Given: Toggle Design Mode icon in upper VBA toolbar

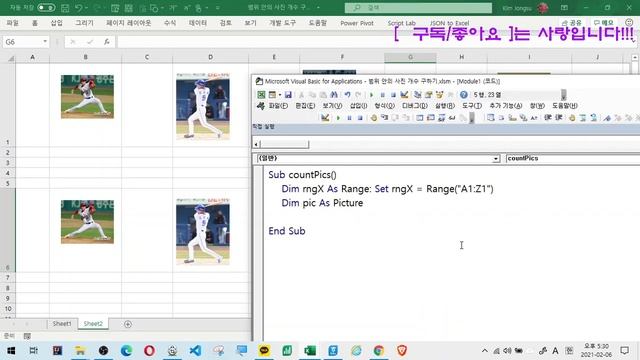Looking at the screenshot, I should [x=404, y=95].
